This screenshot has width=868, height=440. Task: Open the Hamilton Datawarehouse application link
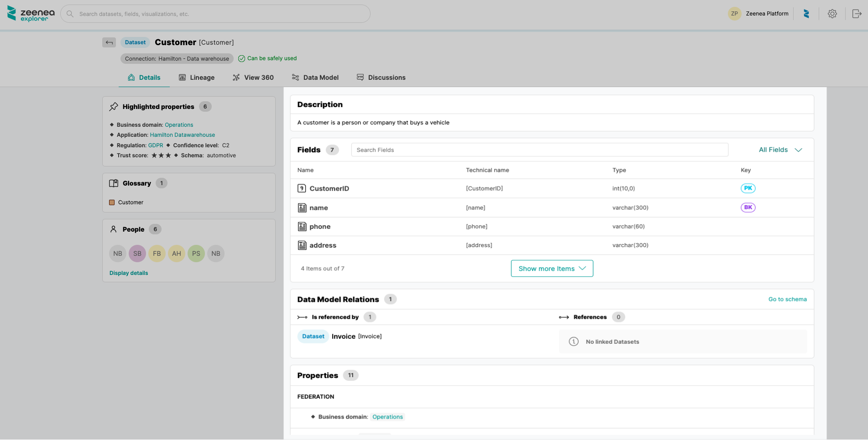[x=183, y=135]
